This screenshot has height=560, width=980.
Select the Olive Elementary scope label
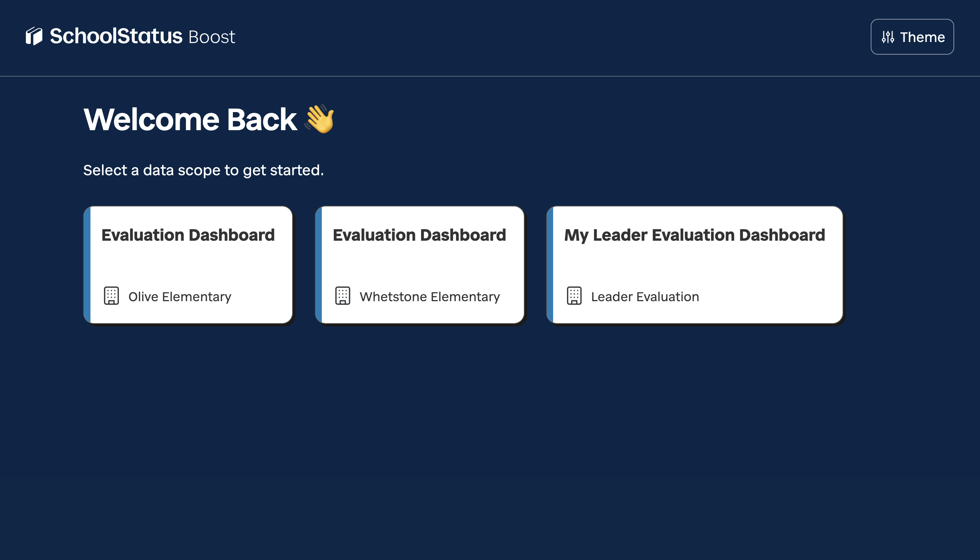[x=180, y=297]
